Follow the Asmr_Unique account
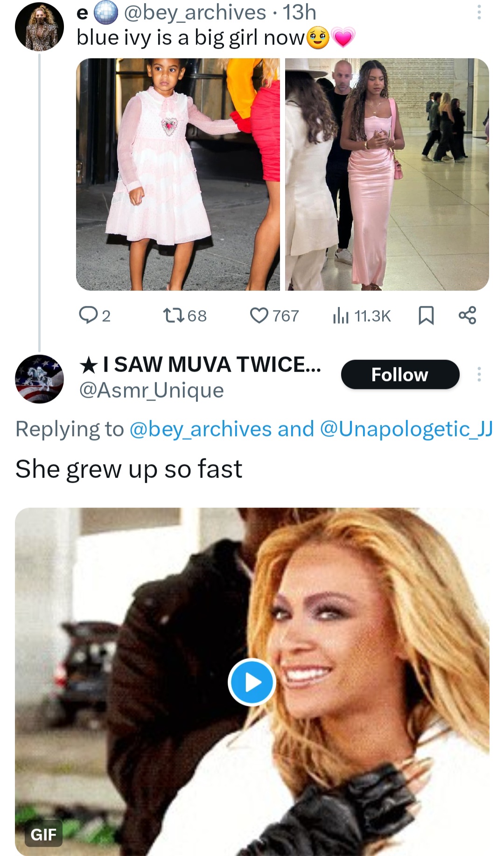Screen dimensions: 504x856 point(400,374)
